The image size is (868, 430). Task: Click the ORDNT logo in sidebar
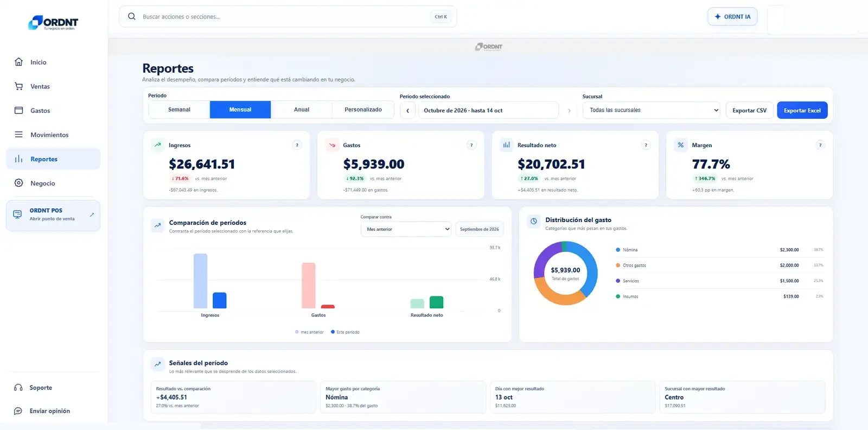pyautogui.click(x=53, y=22)
